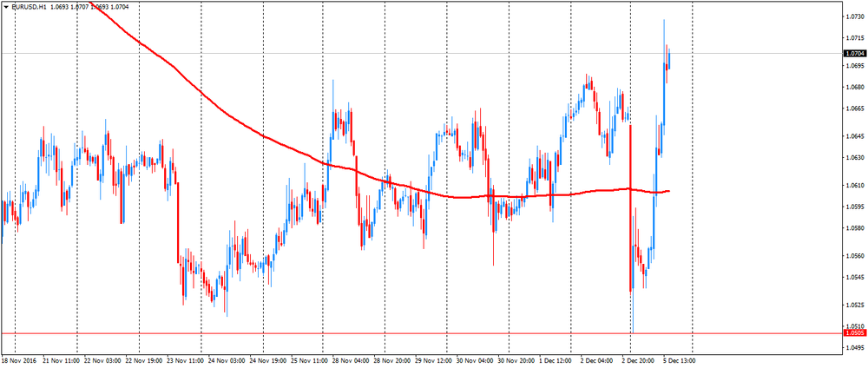Image resolution: width=868 pixels, height=368 pixels.
Task: Select the black 1.0704 current price label
Action: [x=854, y=54]
